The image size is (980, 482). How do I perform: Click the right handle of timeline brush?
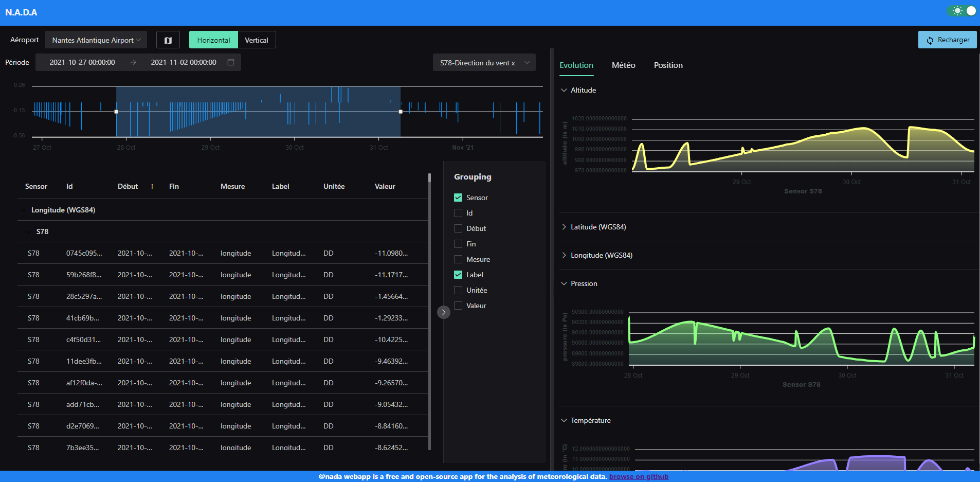coord(401,112)
